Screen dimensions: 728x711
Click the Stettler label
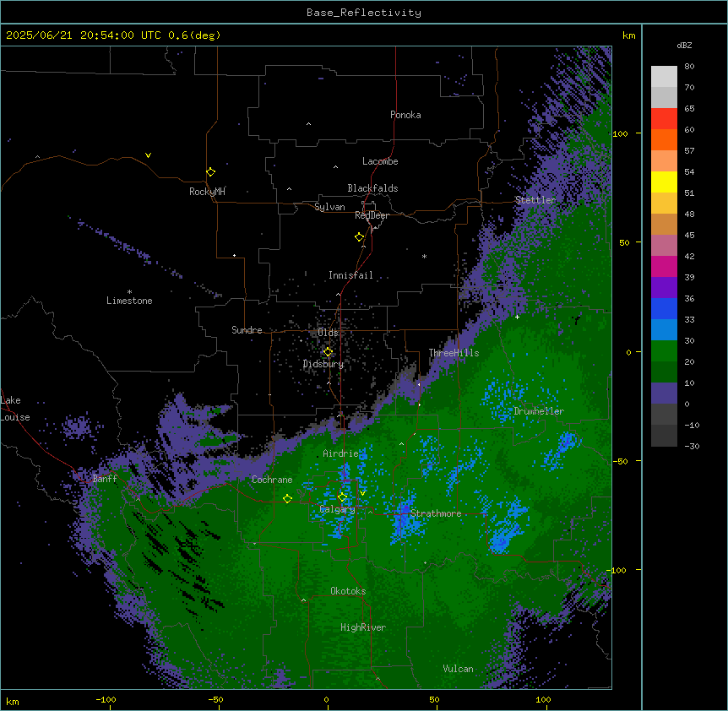535,200
